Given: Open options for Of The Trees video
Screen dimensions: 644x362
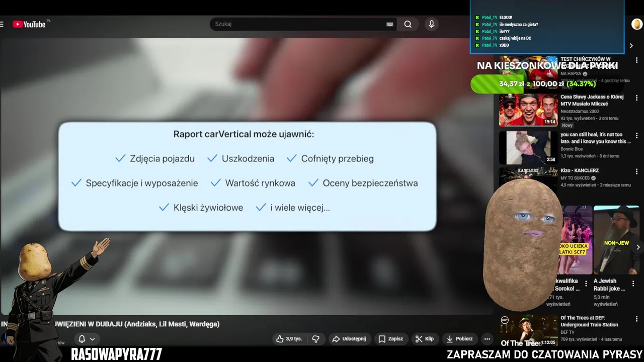Looking at the screenshot, I should pyautogui.click(x=636, y=319).
